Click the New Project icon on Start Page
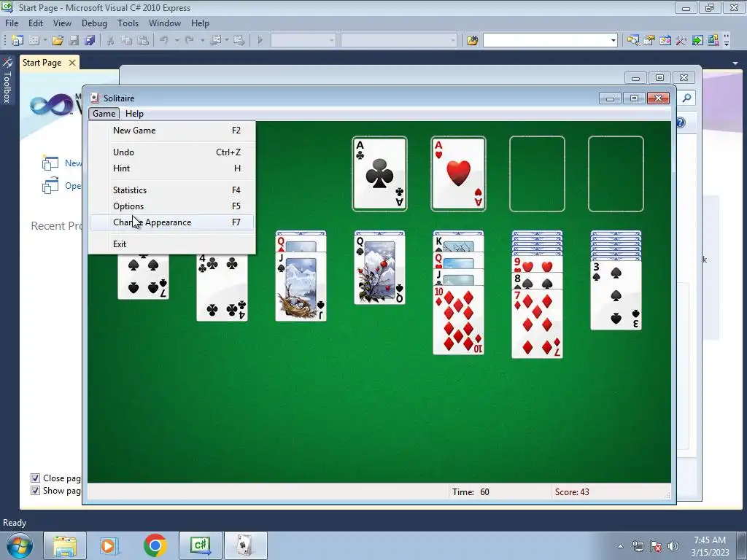 coord(50,163)
